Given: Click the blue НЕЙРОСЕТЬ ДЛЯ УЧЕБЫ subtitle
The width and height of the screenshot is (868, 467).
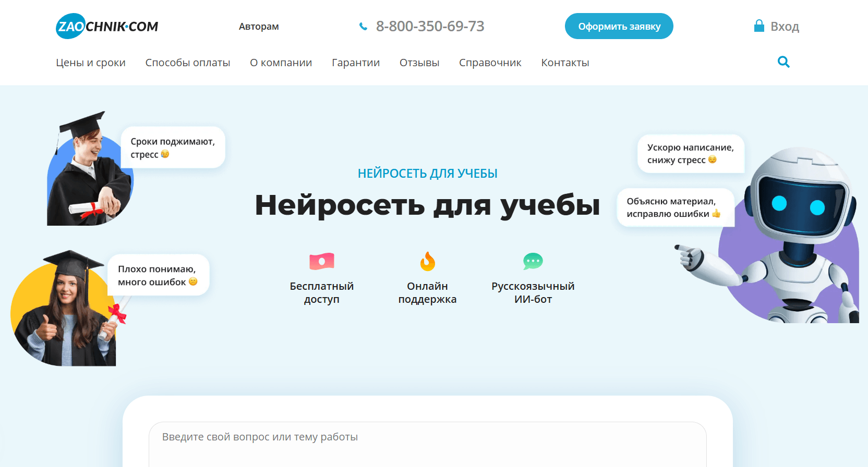Looking at the screenshot, I should (428, 174).
